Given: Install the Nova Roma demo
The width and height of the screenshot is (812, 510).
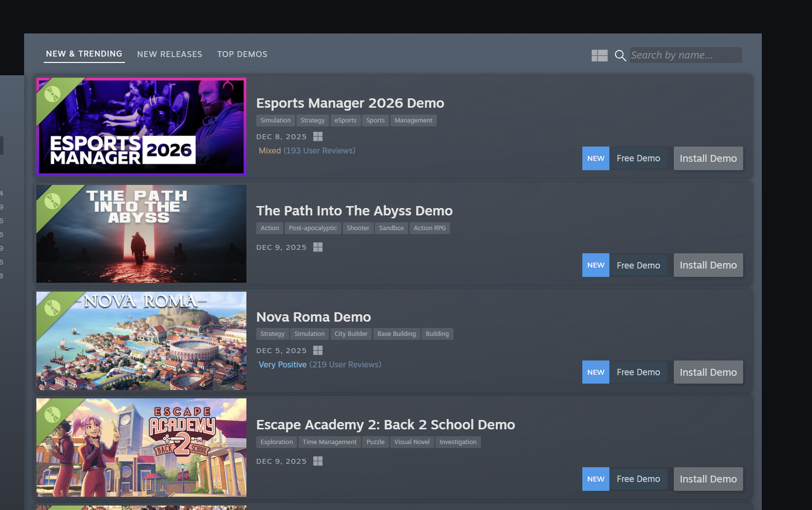Looking at the screenshot, I should (x=708, y=372).
